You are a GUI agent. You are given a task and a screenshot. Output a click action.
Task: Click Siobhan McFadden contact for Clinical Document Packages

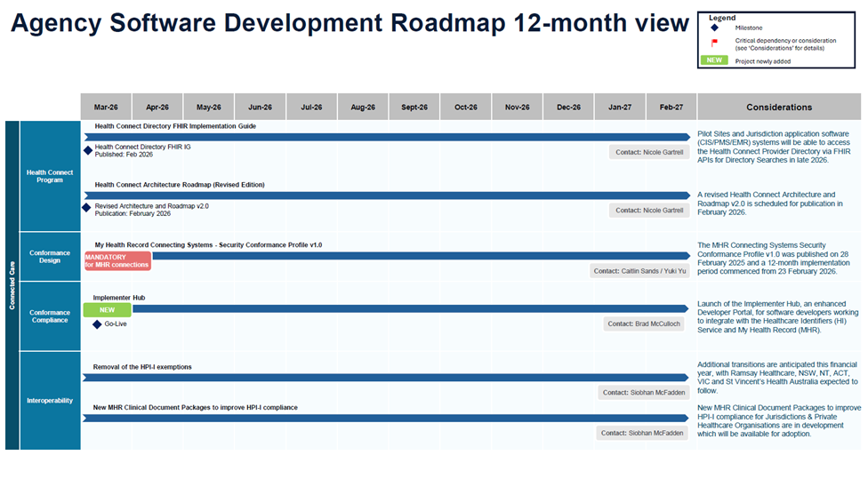pyautogui.click(x=642, y=433)
